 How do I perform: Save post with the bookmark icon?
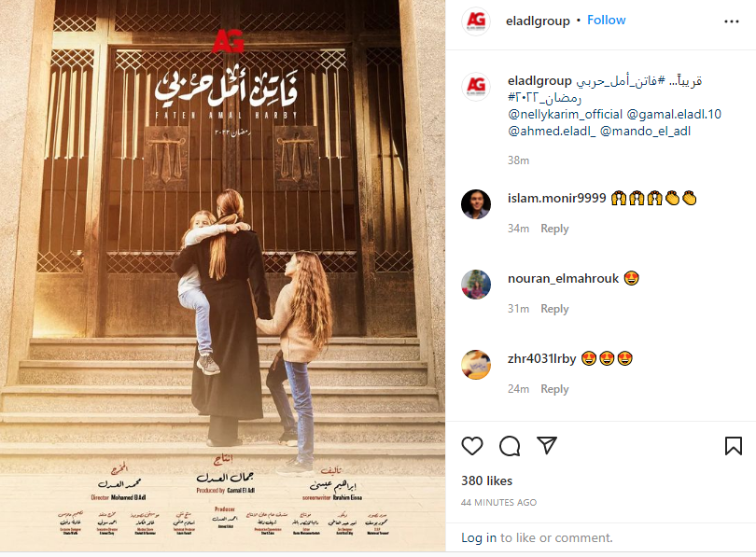coord(734,446)
